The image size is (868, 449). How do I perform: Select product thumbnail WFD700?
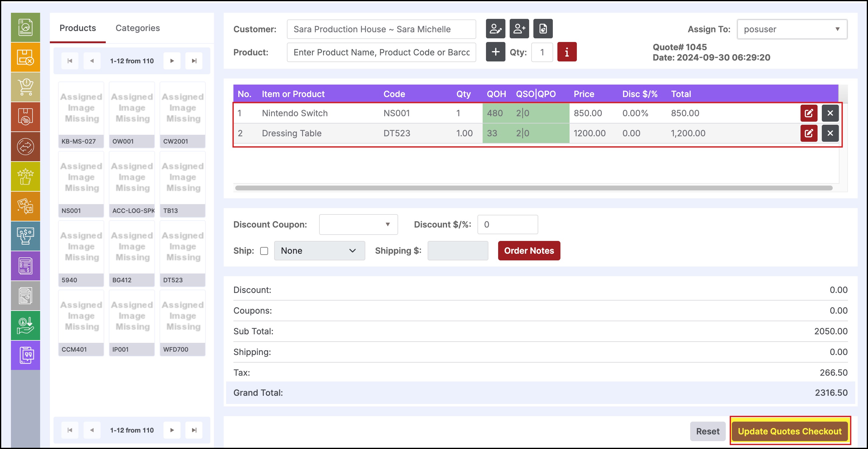182,323
